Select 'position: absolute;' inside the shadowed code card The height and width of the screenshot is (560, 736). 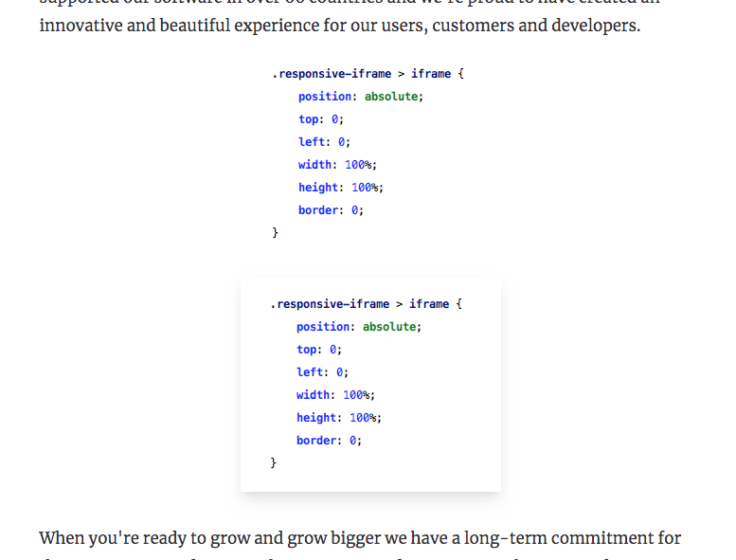tap(359, 327)
